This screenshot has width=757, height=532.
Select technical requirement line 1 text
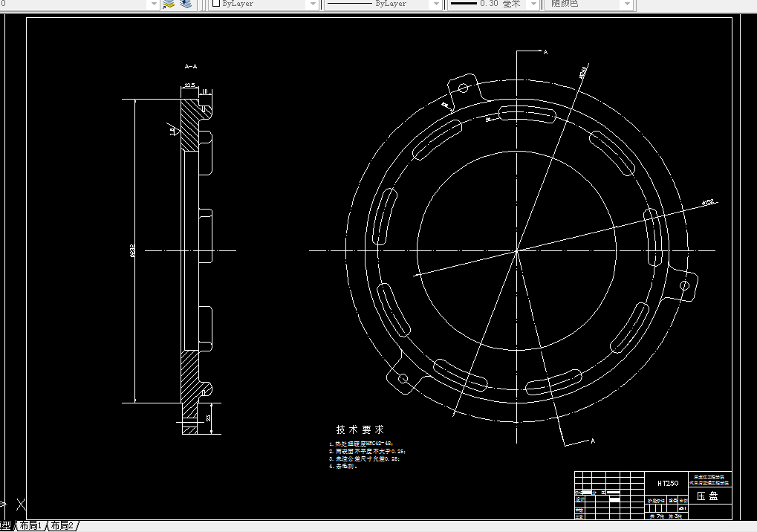[x=362, y=443]
